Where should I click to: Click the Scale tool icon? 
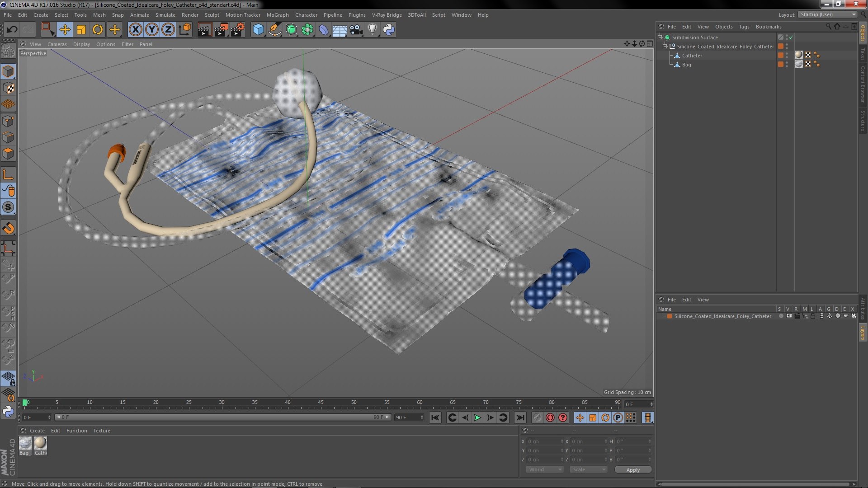tap(81, 30)
